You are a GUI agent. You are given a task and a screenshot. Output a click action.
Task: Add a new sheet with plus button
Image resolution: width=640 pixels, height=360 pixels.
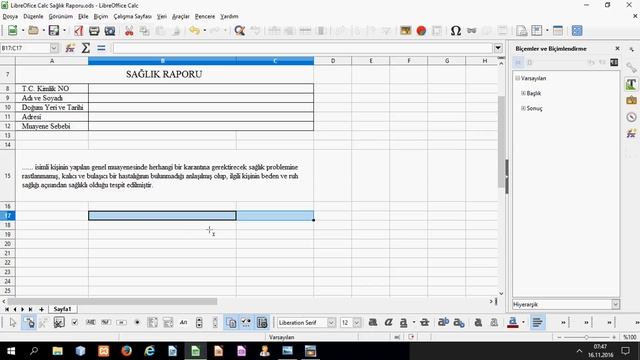tap(41, 309)
